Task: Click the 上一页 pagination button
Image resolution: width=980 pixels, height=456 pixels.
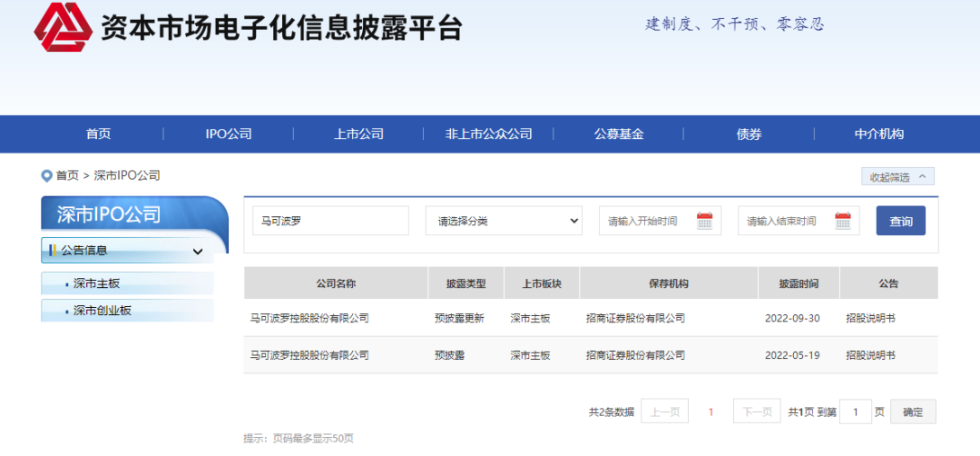Action: 664,412
